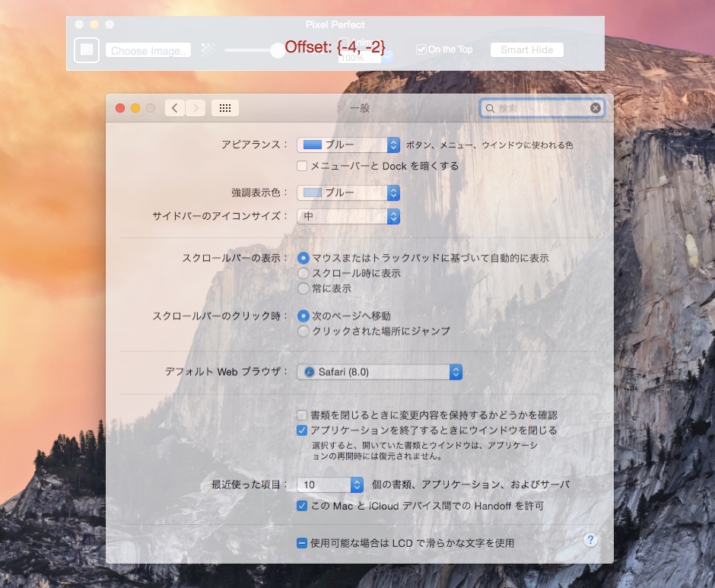Toggle 使用可能な場合は LCD で滑らかな文字を使用 checkbox
Image resolution: width=715 pixels, height=588 pixels.
click(302, 543)
